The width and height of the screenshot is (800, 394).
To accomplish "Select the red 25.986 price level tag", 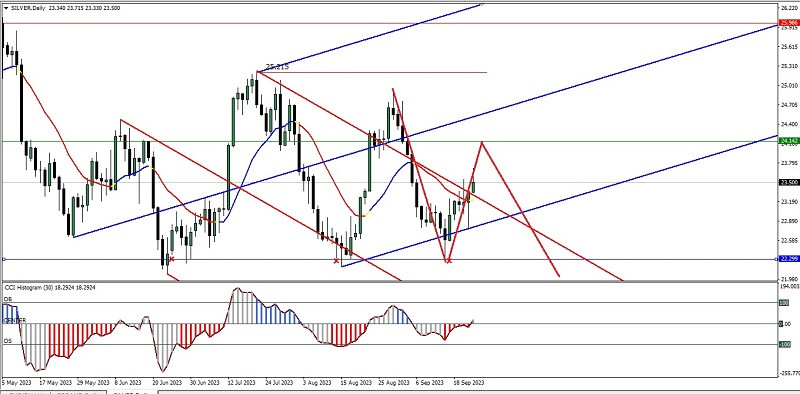I will pos(787,23).
